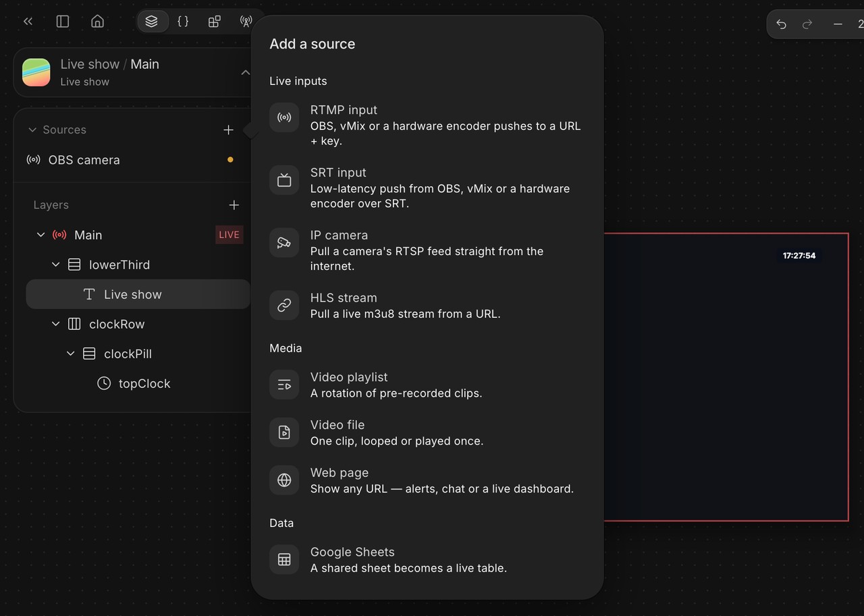Viewport: 864px width, 616px height.
Task: Click the IP camera CCTV icon
Action: [x=284, y=243]
